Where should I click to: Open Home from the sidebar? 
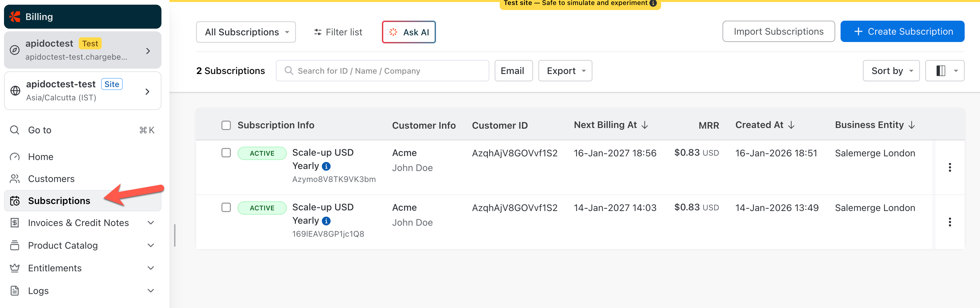(41, 157)
